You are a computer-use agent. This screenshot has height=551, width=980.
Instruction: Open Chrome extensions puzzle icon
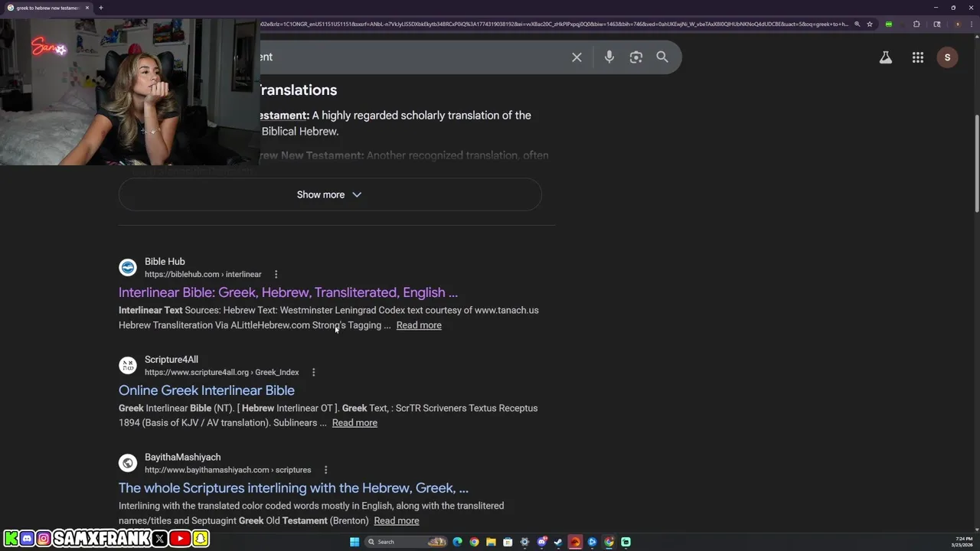[916, 24]
